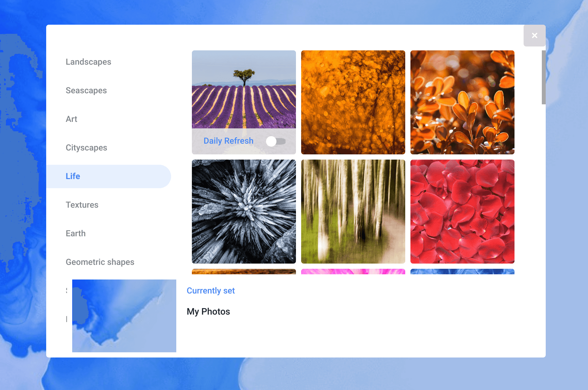588x390 pixels.
Task: Pick the black-and-white icy spikes wallpaper
Action: pos(244,211)
